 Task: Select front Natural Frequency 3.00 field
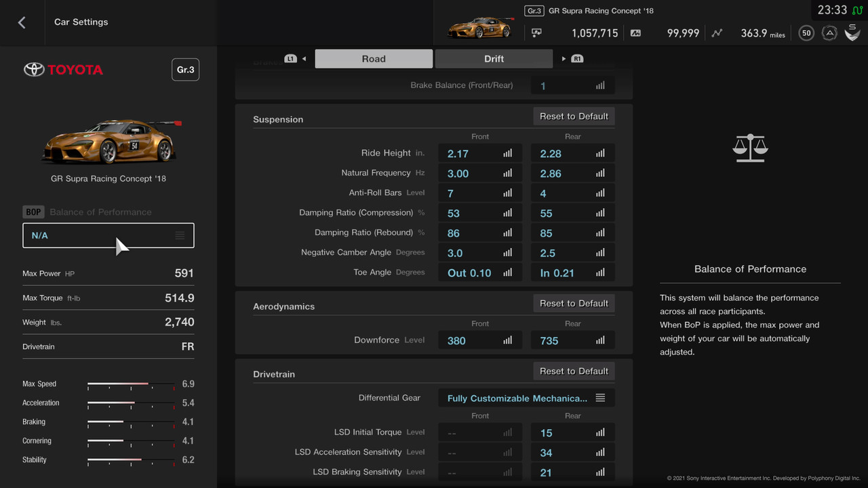(480, 174)
